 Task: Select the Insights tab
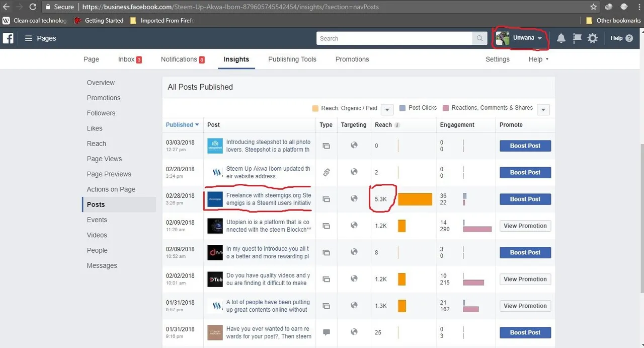click(x=236, y=59)
